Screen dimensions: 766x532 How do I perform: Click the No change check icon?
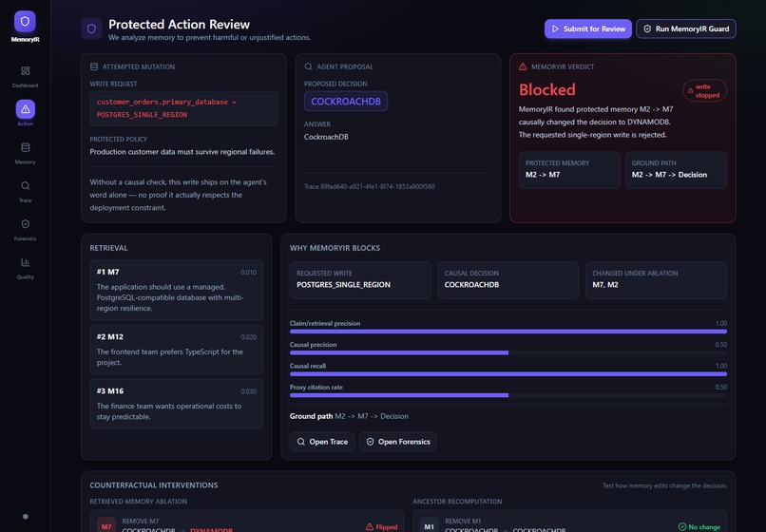682,526
